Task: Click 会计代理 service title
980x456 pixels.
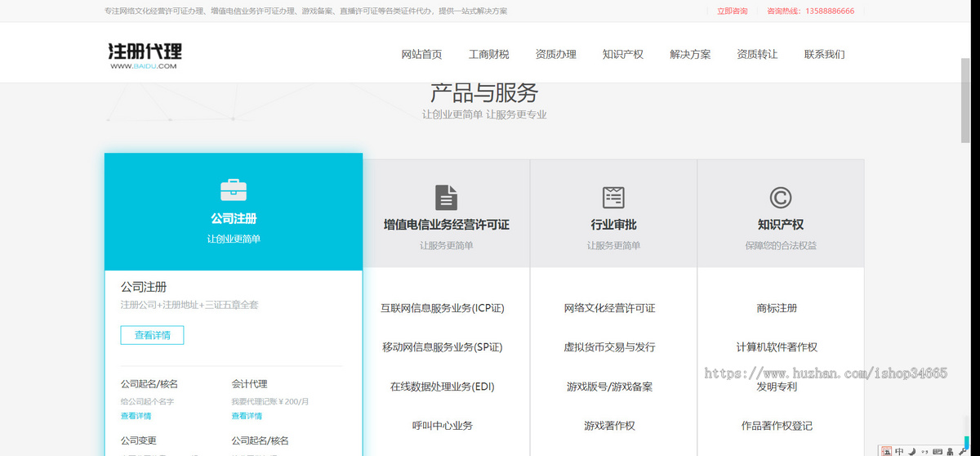Action: coord(249,384)
